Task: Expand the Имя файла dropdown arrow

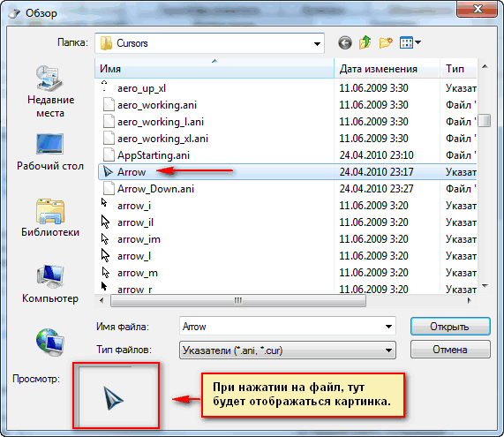Action: [388, 327]
